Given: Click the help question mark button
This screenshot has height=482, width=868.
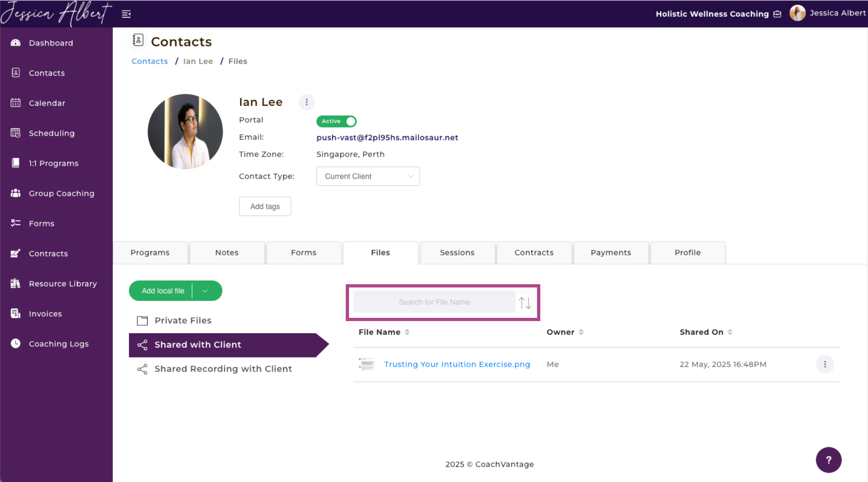Looking at the screenshot, I should pyautogui.click(x=828, y=460).
